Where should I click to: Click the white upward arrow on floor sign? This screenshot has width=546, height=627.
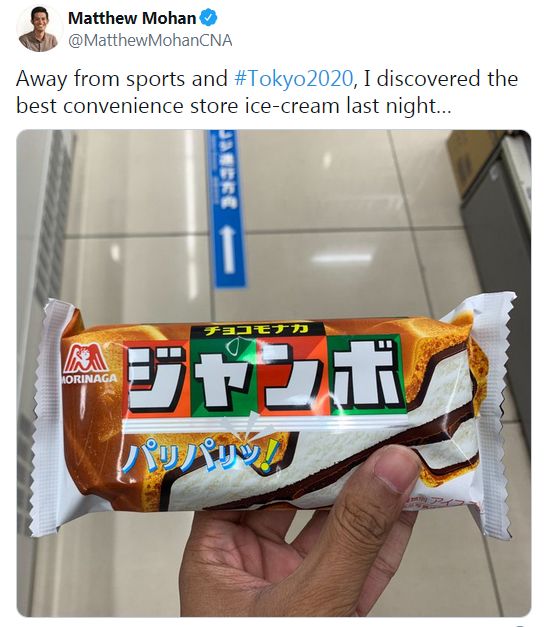[228, 250]
